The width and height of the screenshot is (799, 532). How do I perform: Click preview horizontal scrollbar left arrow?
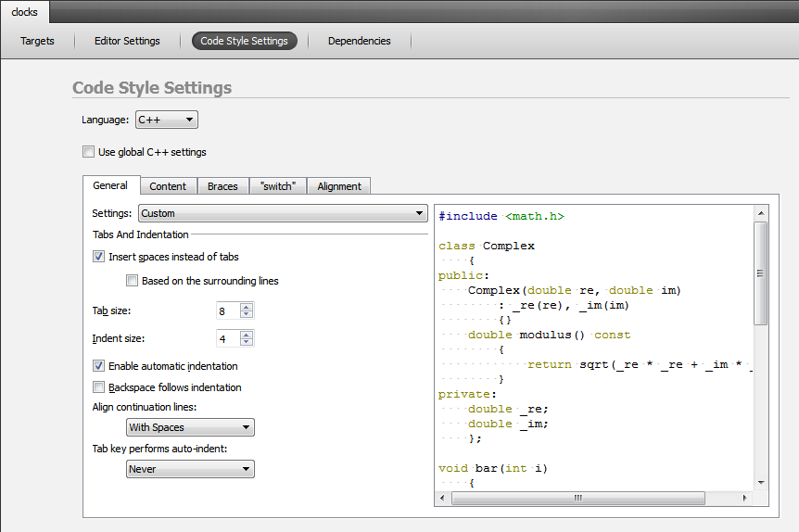[x=442, y=498]
